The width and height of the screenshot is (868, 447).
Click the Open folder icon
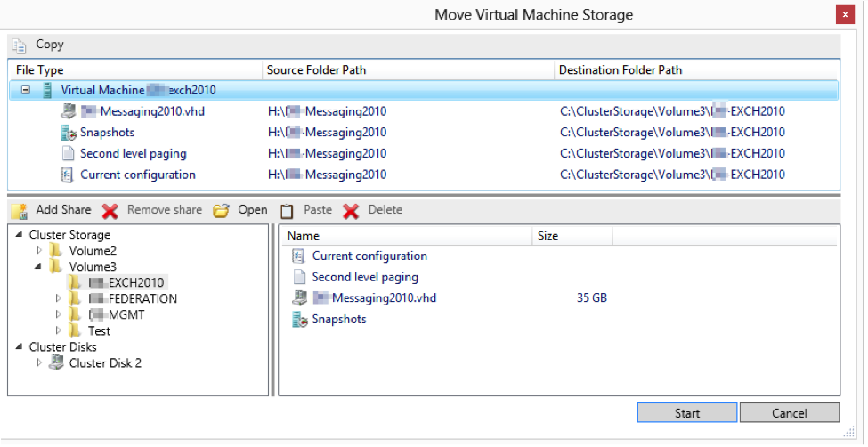click(x=222, y=210)
